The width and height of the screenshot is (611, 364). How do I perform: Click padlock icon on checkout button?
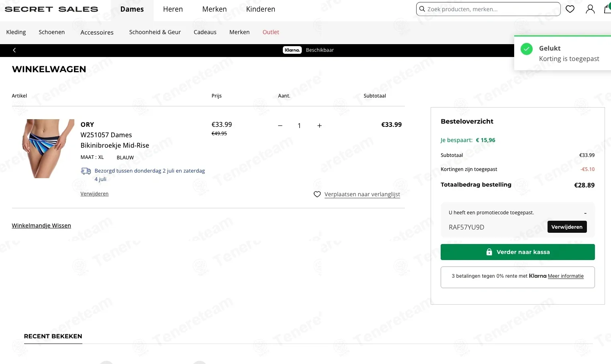tap(489, 252)
